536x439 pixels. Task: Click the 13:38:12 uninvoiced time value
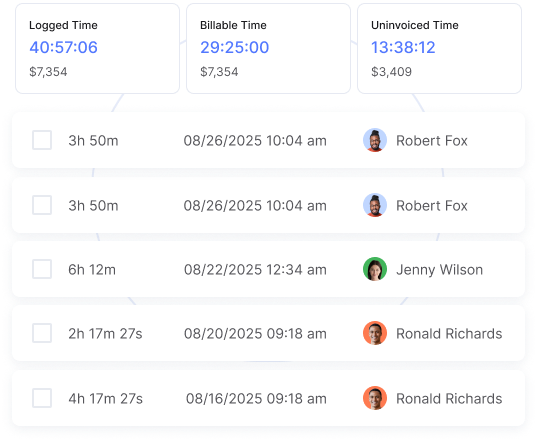[x=403, y=47]
